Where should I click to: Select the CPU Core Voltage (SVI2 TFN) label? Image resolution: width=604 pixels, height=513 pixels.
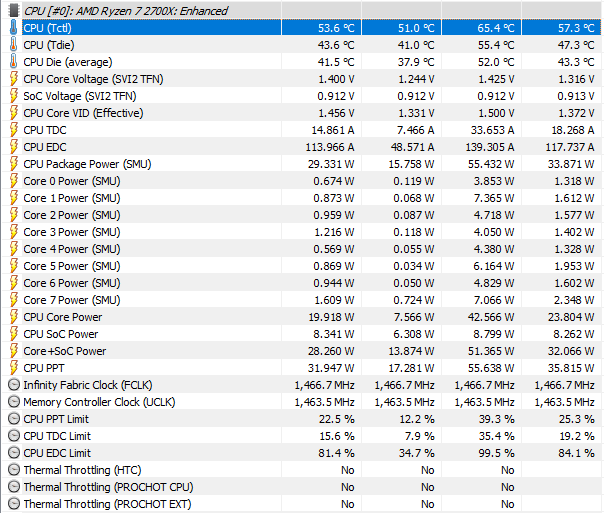click(x=93, y=79)
